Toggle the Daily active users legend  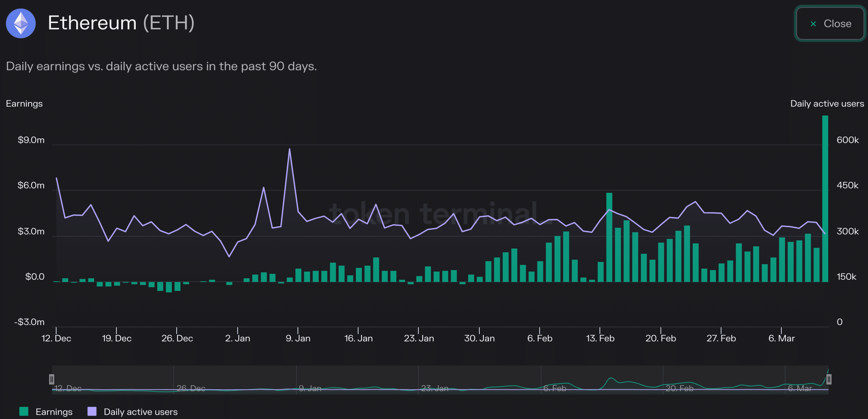click(x=141, y=412)
